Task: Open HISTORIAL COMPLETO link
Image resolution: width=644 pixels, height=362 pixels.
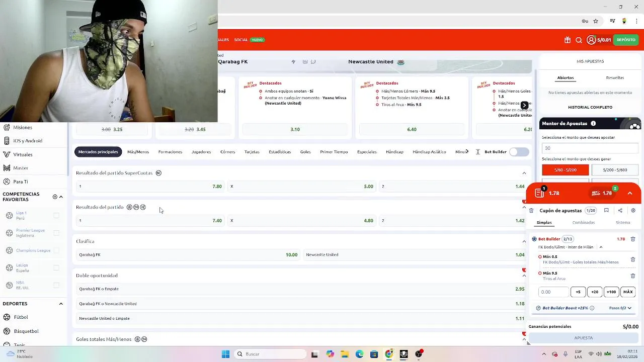Action: pos(590,107)
